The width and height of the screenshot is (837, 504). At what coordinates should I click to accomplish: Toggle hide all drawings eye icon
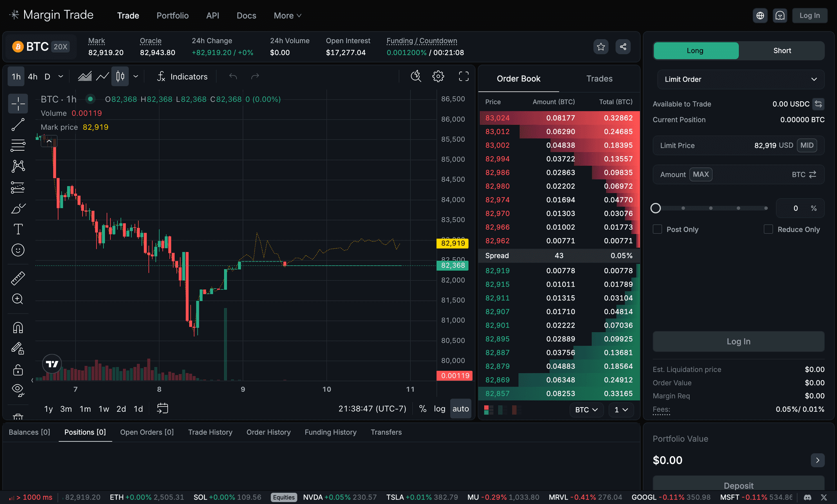(18, 390)
